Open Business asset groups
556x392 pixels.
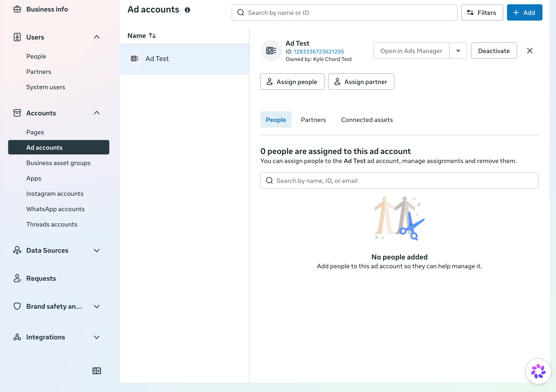click(58, 163)
